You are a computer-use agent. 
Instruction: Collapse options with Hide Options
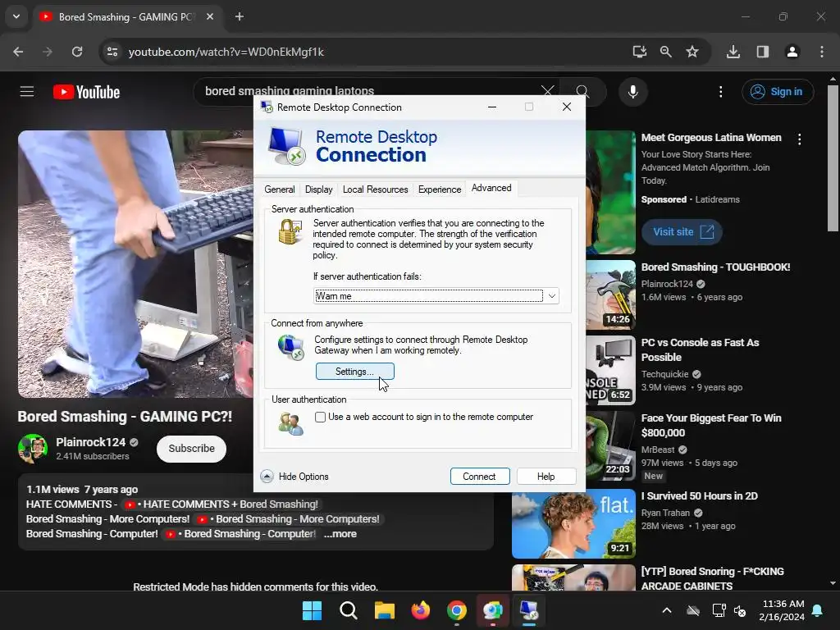(294, 477)
